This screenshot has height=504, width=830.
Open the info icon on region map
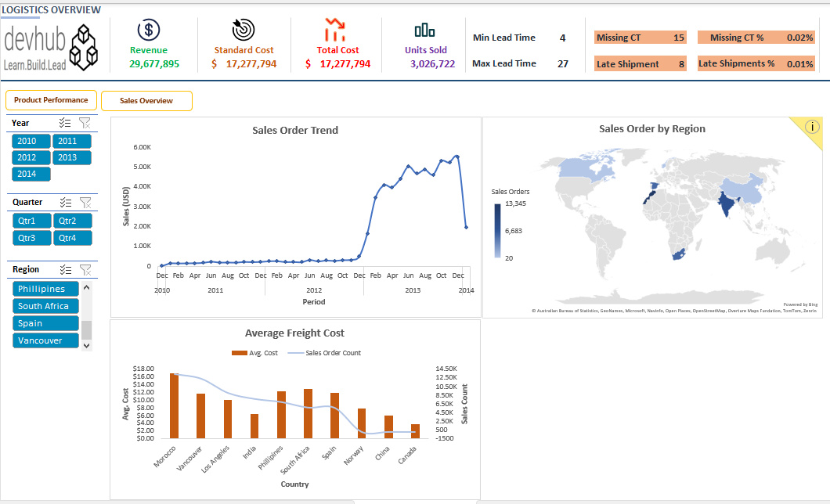point(812,127)
